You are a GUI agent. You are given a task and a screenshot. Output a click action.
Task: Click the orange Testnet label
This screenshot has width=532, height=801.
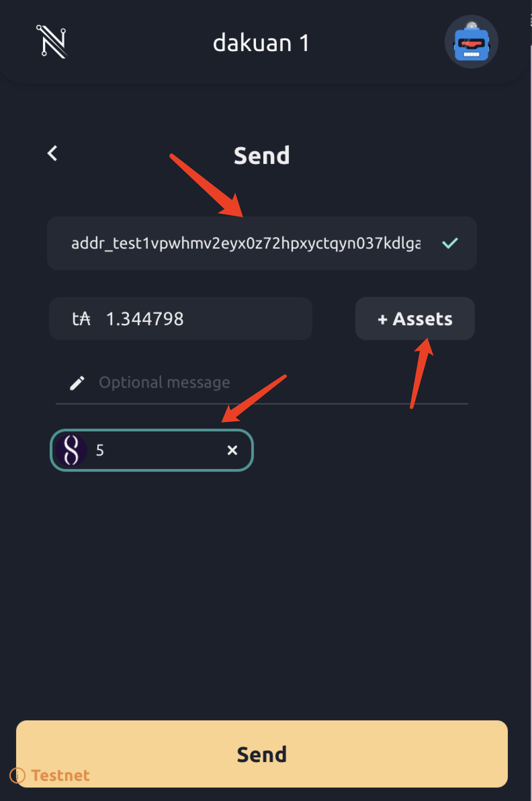click(x=60, y=775)
